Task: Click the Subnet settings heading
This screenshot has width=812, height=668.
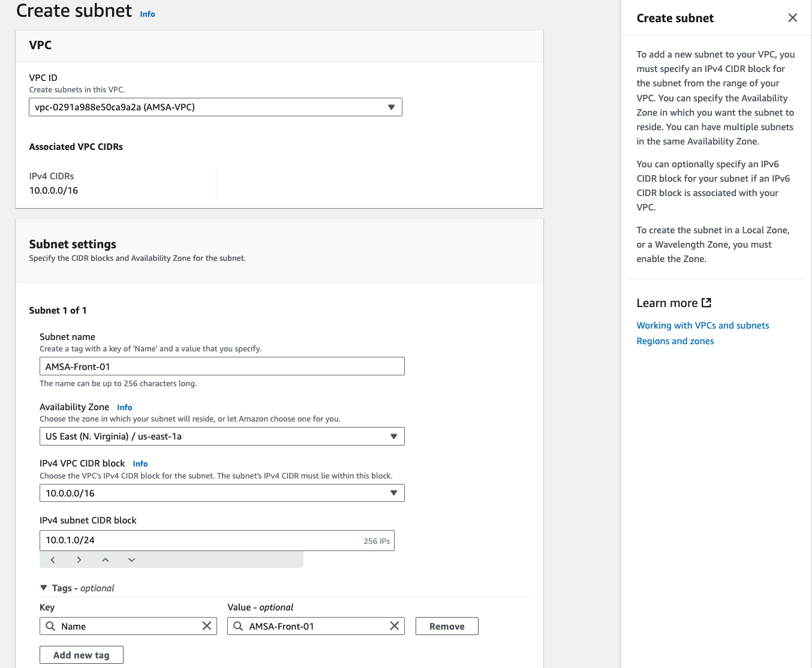Action: pos(73,244)
